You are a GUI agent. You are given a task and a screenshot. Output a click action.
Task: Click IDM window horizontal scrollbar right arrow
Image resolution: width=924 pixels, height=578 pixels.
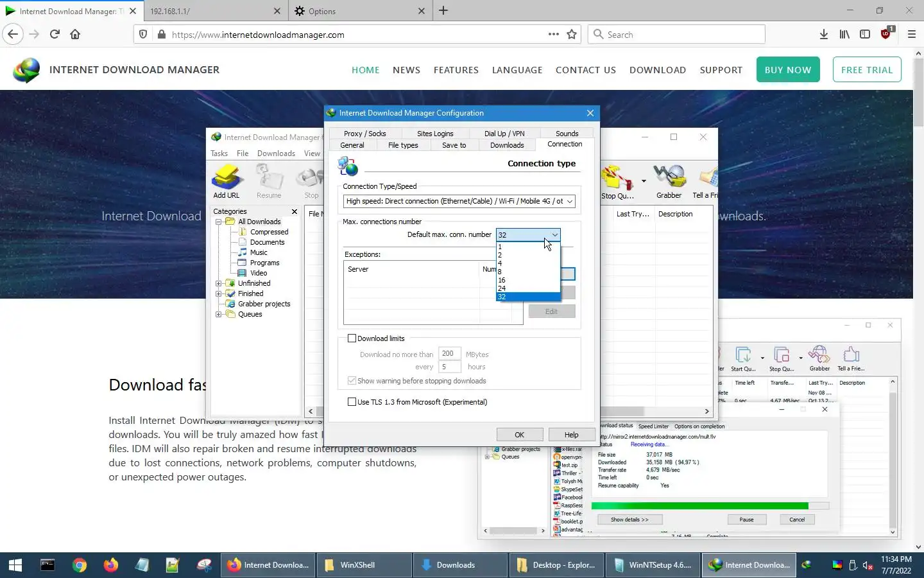(706, 411)
